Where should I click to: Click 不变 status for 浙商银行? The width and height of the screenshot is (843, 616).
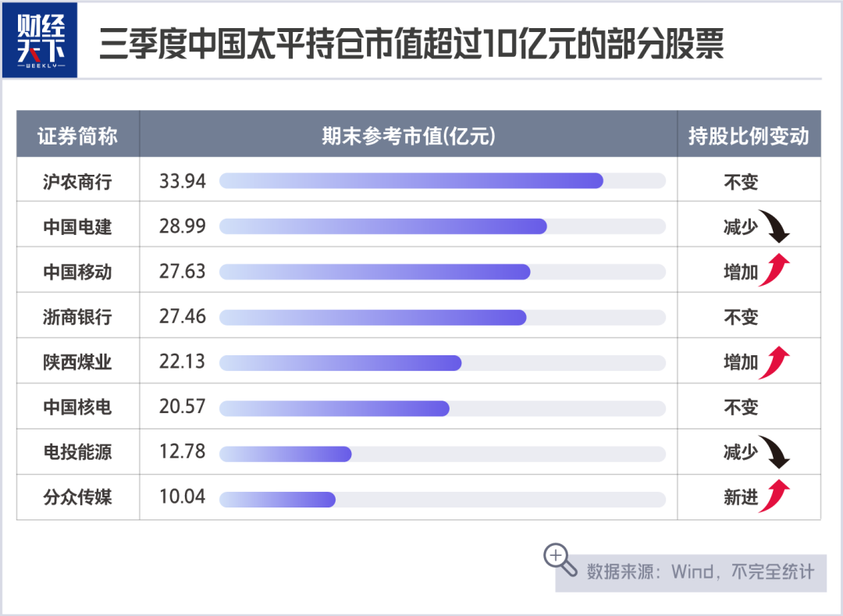point(741,317)
